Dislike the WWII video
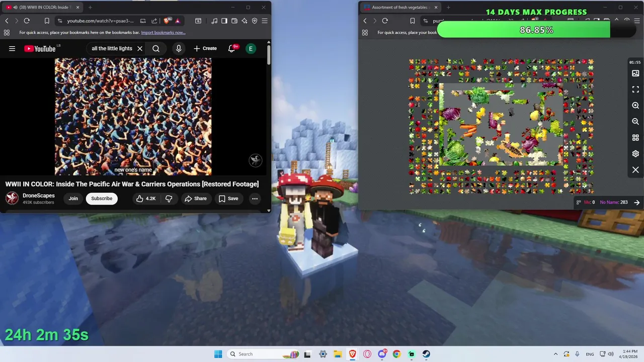This screenshot has width=644, height=362. click(x=169, y=199)
